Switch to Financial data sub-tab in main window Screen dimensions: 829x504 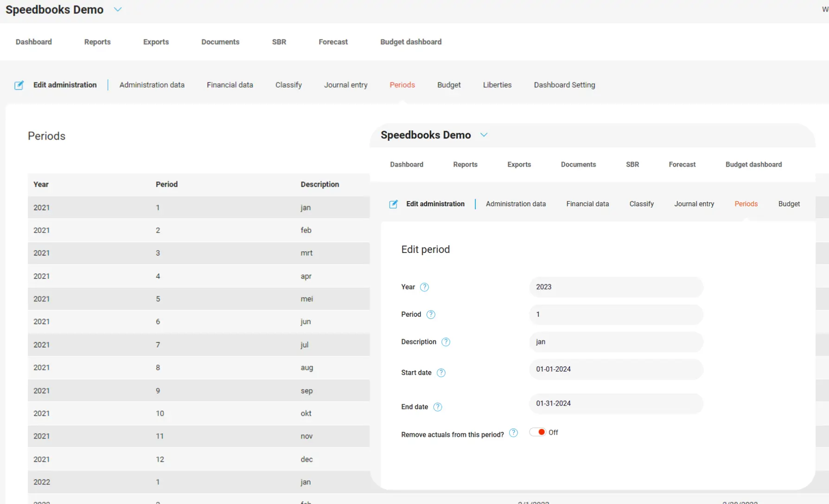(x=230, y=85)
